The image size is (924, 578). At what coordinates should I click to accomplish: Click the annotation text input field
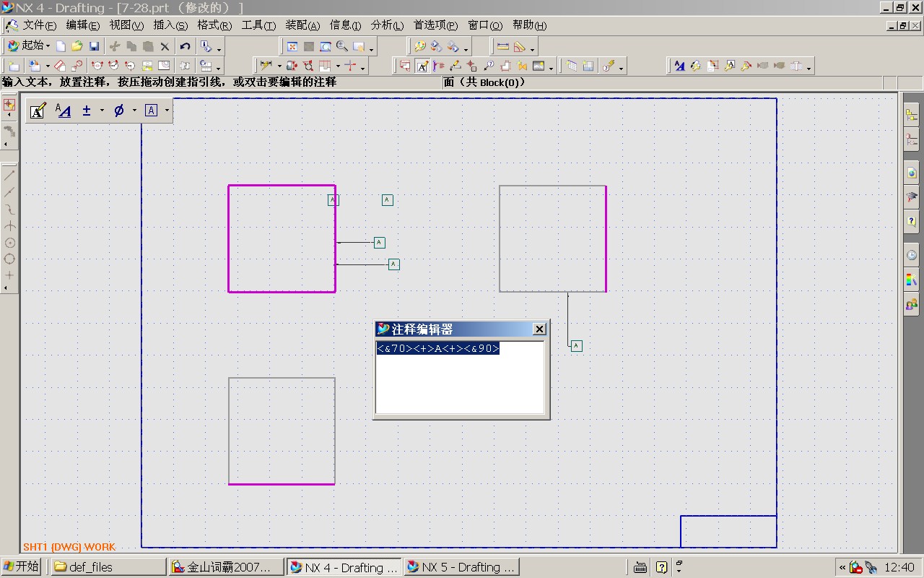(x=460, y=377)
